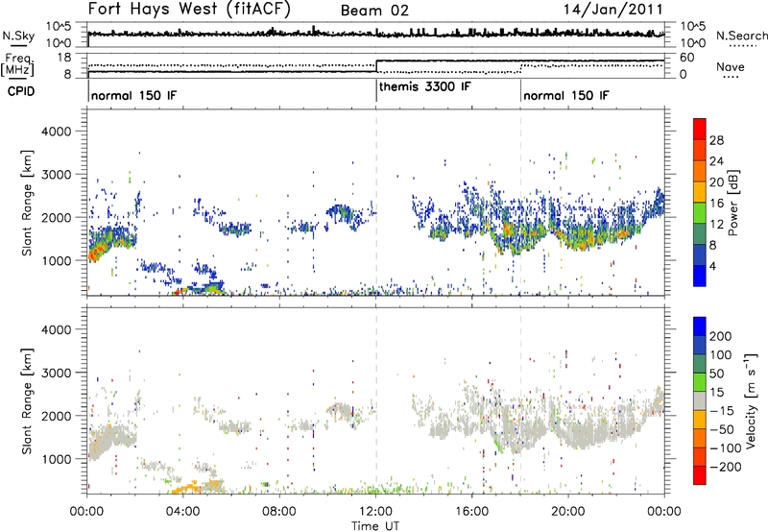Image resolution: width=768 pixels, height=532 pixels.
Task: Click the "−200" Velocity colorbar label
Action: (724, 467)
